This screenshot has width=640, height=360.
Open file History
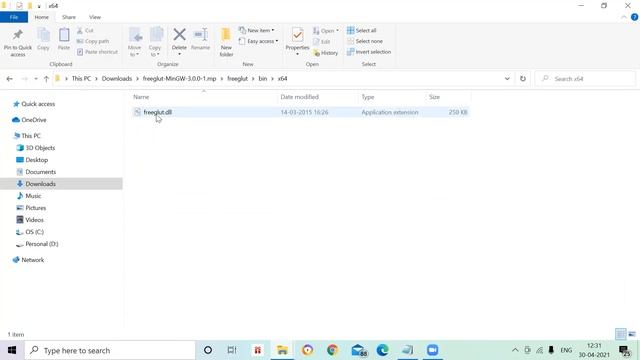(326, 53)
